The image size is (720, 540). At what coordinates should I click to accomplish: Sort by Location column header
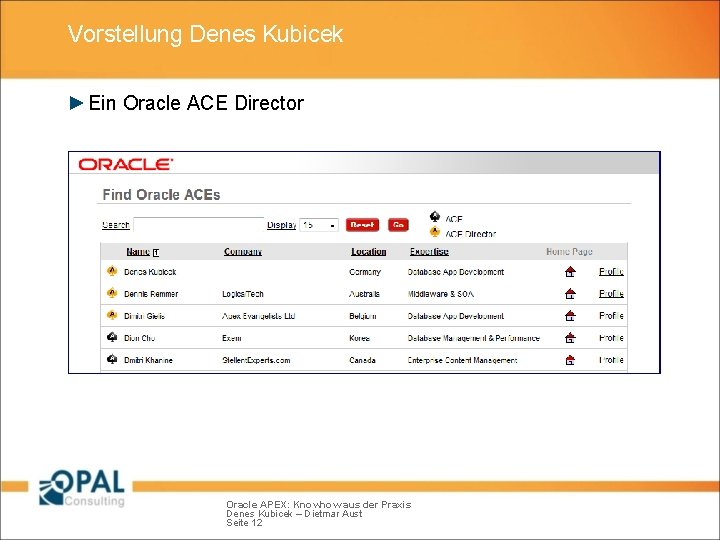pyautogui.click(x=368, y=252)
